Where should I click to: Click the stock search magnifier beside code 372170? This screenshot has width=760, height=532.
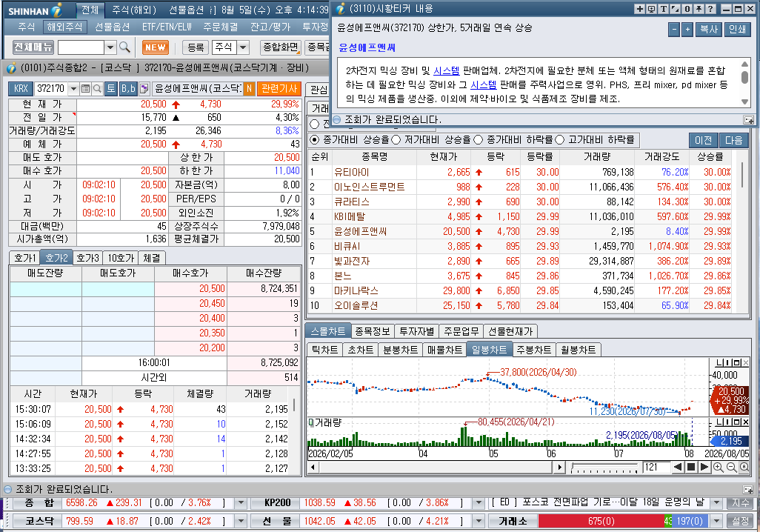tap(97, 88)
